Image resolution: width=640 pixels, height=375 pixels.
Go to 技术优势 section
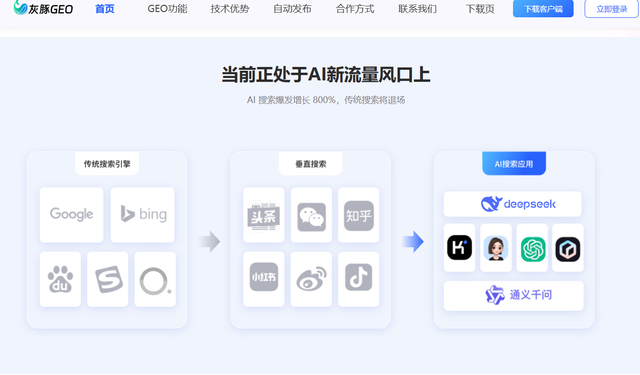pos(230,9)
